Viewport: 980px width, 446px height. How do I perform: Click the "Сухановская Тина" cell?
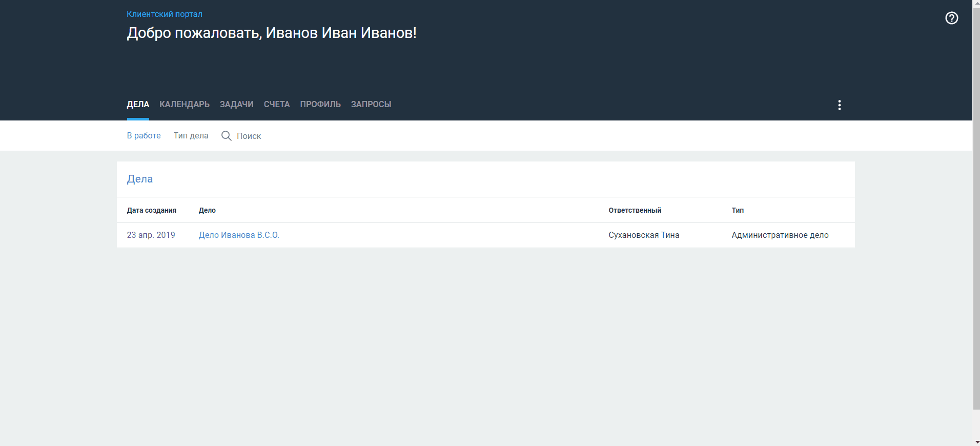pyautogui.click(x=644, y=235)
